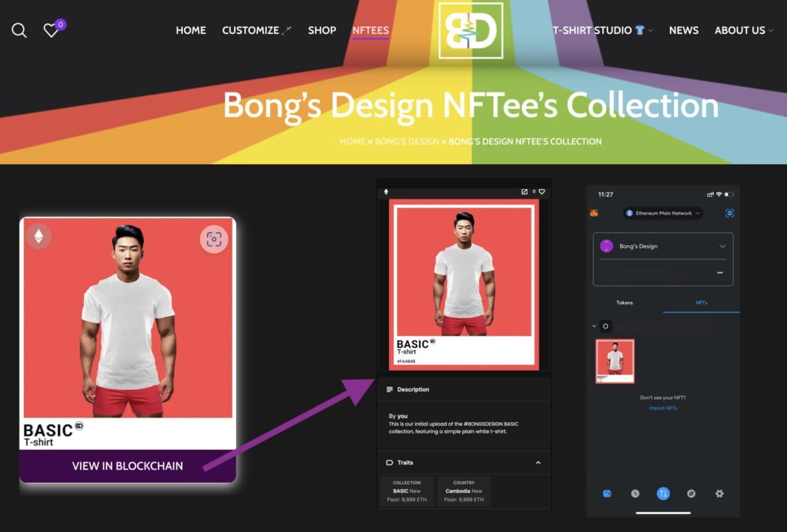Expand the T-Shirt Studio dropdown menu
787x532 pixels.
click(x=602, y=31)
